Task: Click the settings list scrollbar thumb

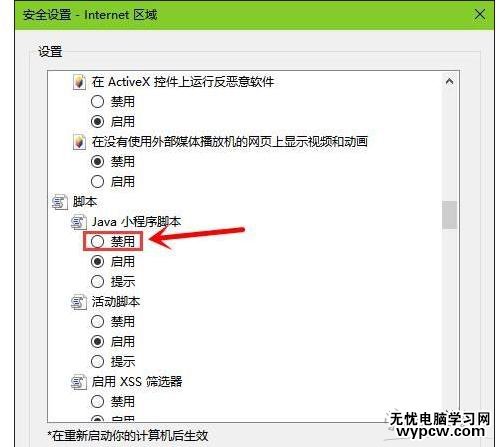Action: (x=449, y=215)
